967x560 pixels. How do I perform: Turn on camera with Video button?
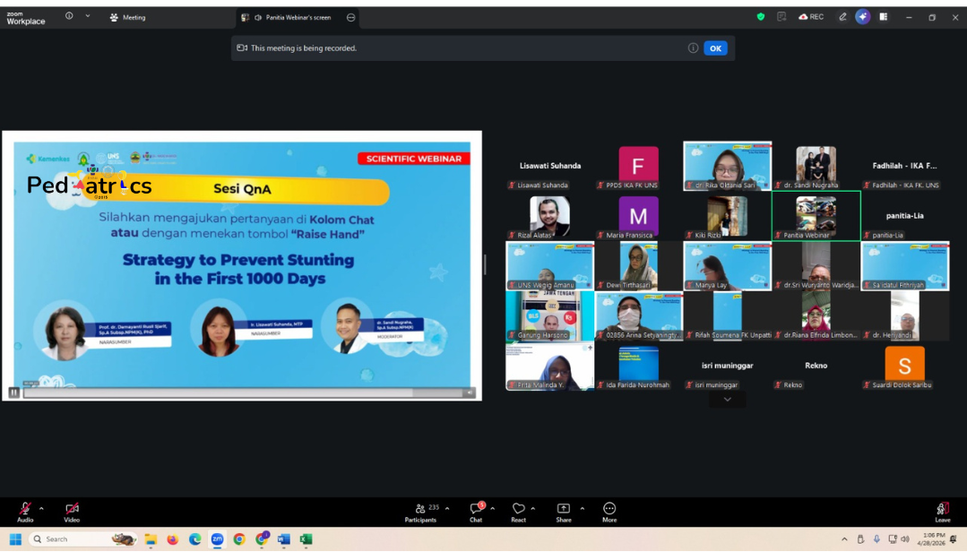coord(72,509)
